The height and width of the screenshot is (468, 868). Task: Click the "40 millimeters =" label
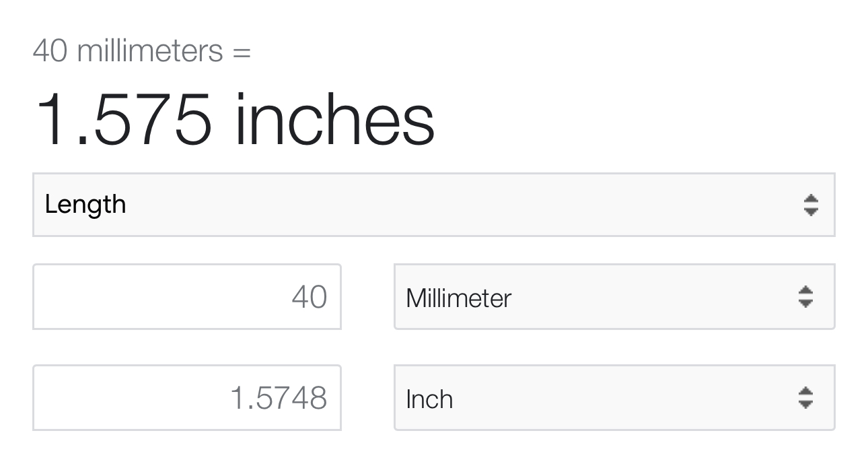(x=142, y=51)
